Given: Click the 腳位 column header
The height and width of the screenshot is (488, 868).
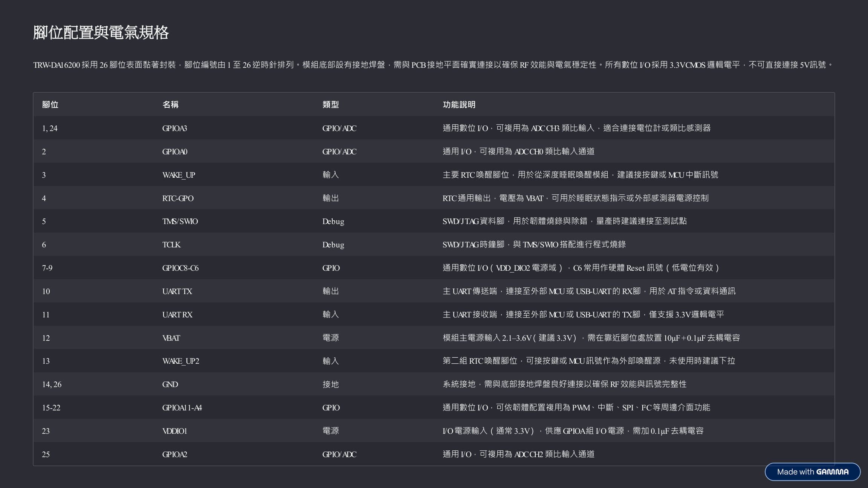Looking at the screenshot, I should coord(50,105).
